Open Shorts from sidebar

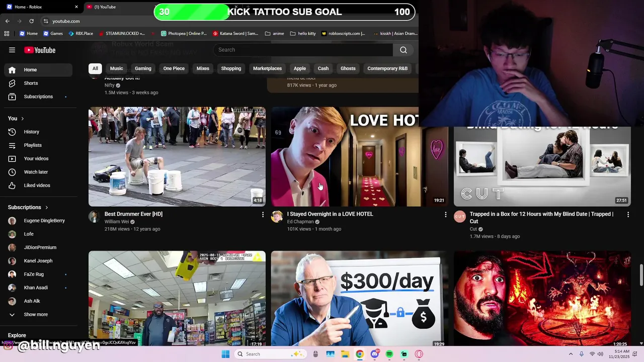pyautogui.click(x=38, y=83)
